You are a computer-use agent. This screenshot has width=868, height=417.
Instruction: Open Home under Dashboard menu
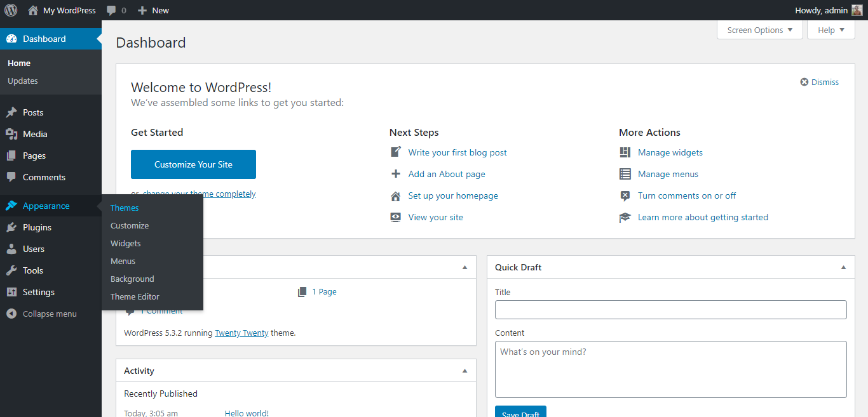pos(19,63)
